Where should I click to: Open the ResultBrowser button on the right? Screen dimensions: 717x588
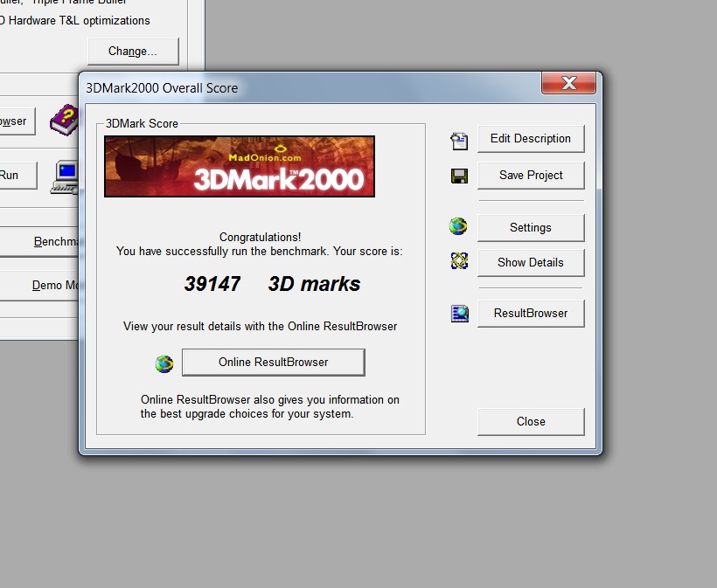tap(531, 314)
